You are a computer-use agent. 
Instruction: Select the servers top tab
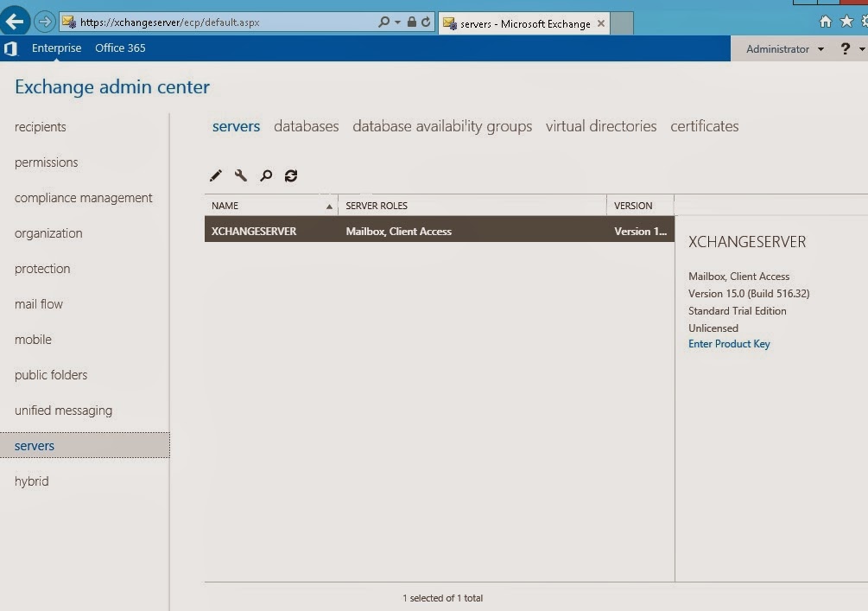coord(237,126)
